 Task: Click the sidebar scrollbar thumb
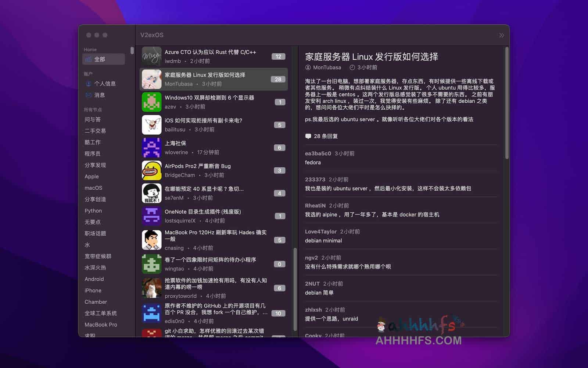point(132,50)
